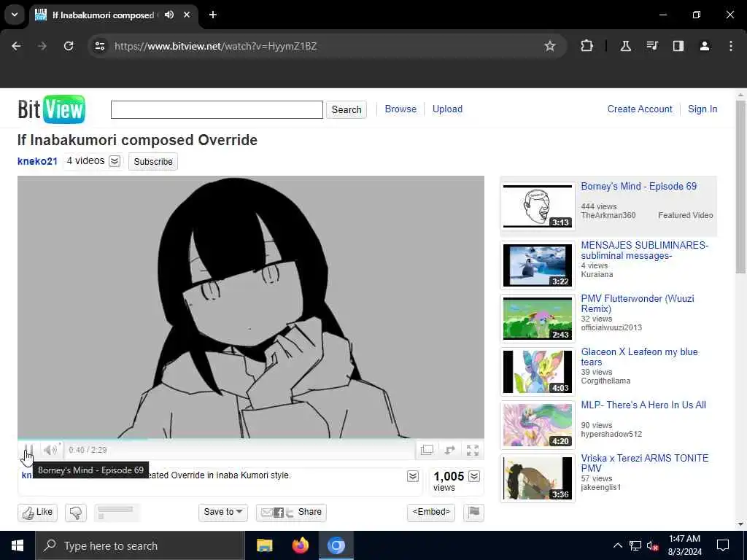Expand the 1,005 views statistics arrow

tap(474, 476)
